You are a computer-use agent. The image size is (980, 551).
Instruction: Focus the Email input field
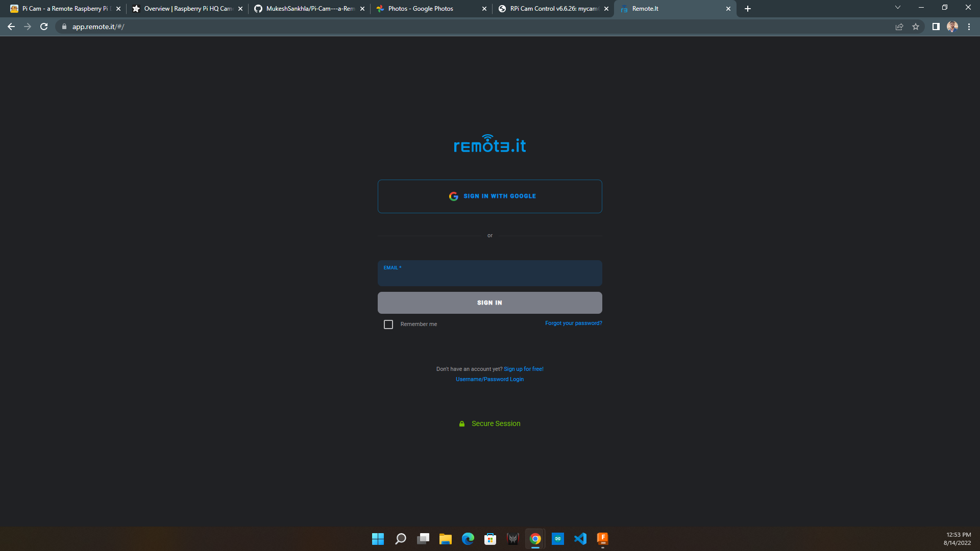[x=490, y=273]
